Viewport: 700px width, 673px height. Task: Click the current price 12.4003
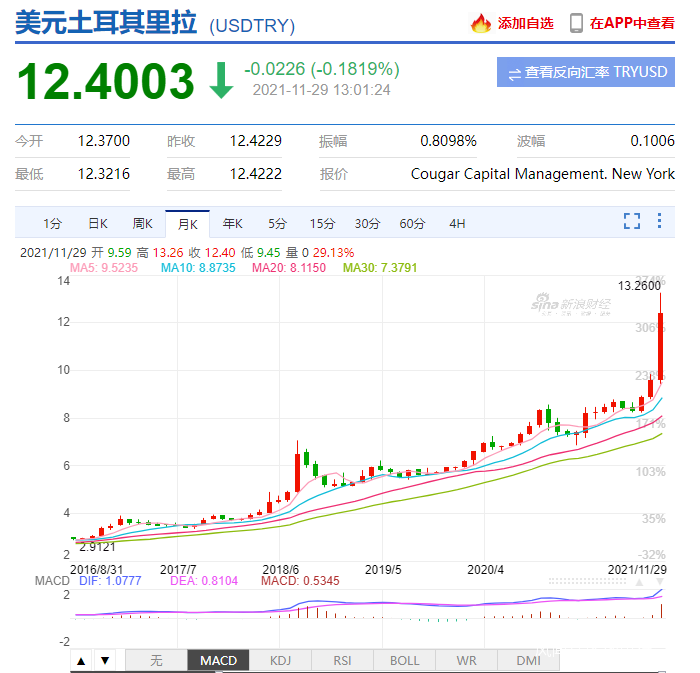point(105,81)
